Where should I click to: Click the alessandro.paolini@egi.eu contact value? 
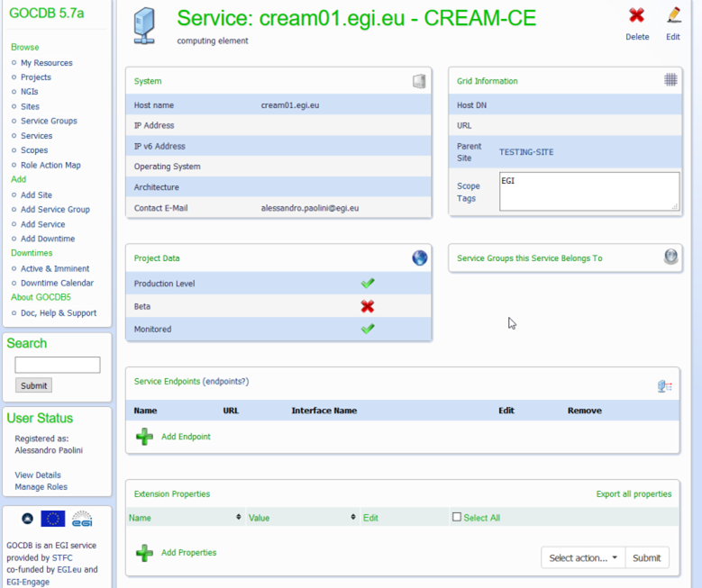(x=310, y=208)
